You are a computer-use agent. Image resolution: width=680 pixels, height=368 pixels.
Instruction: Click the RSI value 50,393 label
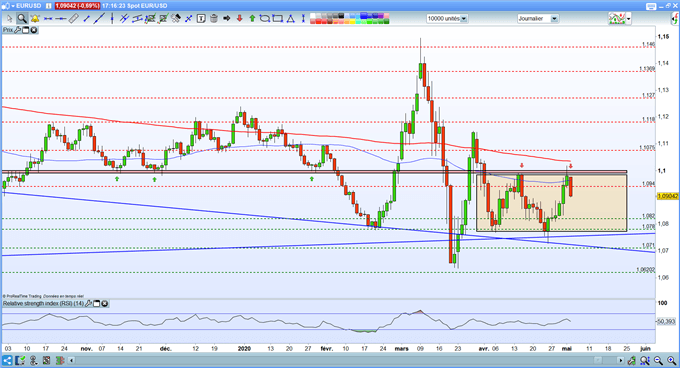click(x=667, y=322)
